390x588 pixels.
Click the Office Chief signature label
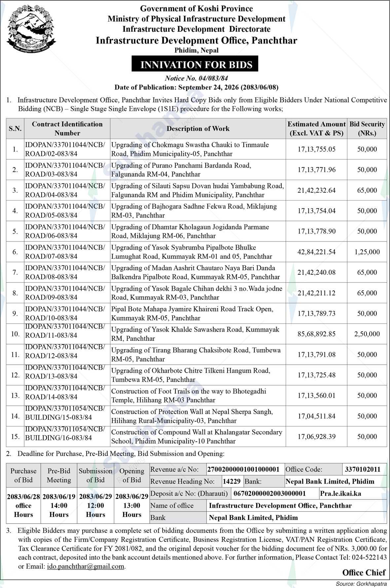pos(364,573)
